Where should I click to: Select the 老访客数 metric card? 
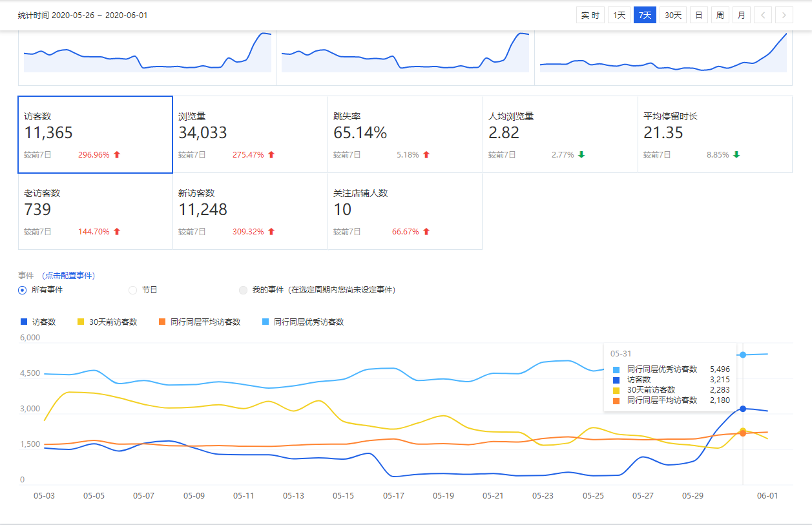(95, 211)
